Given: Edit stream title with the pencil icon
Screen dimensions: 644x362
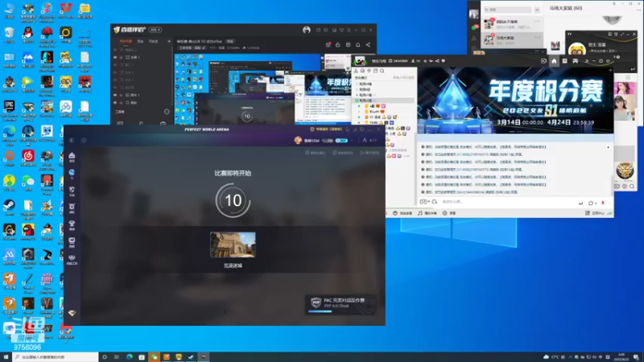Looking at the screenshot, I should coord(204,48).
